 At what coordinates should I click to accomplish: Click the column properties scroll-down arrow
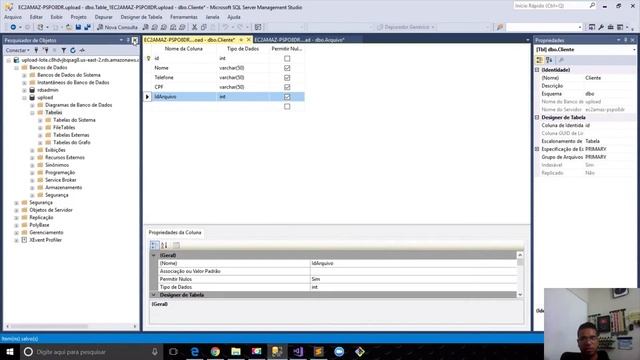click(520, 295)
